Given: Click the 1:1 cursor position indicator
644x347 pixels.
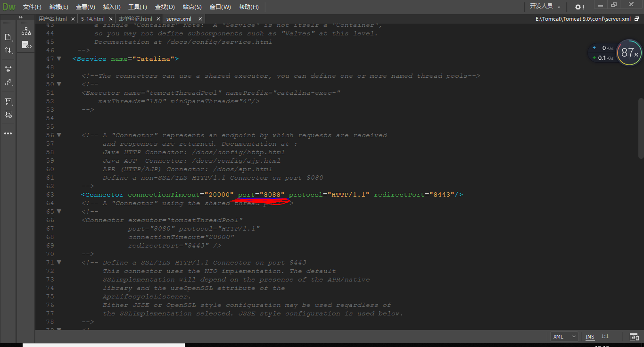Looking at the screenshot, I should click(x=605, y=337).
